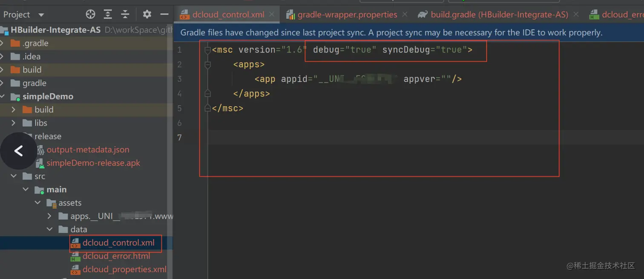Collapse the src folder

point(14,176)
